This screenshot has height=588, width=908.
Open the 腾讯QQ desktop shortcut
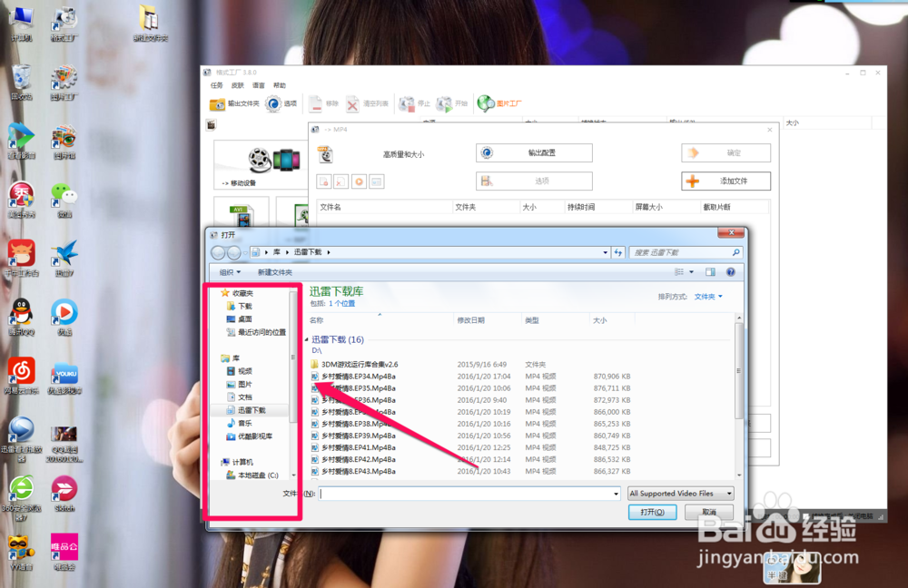click(x=22, y=318)
